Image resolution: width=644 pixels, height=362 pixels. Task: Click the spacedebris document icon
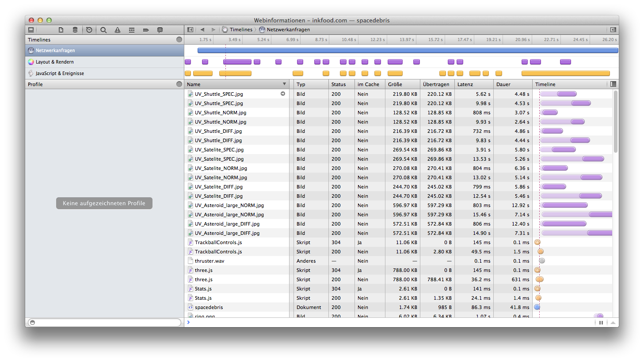191,307
